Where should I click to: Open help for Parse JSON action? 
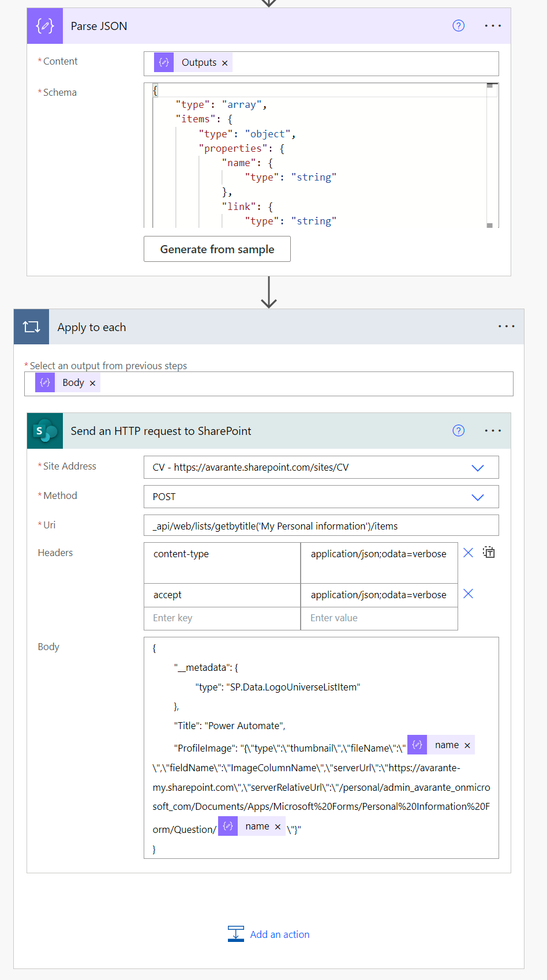(458, 26)
